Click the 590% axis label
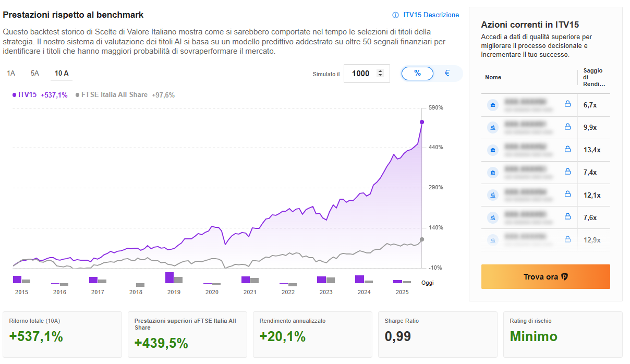 tap(436, 107)
